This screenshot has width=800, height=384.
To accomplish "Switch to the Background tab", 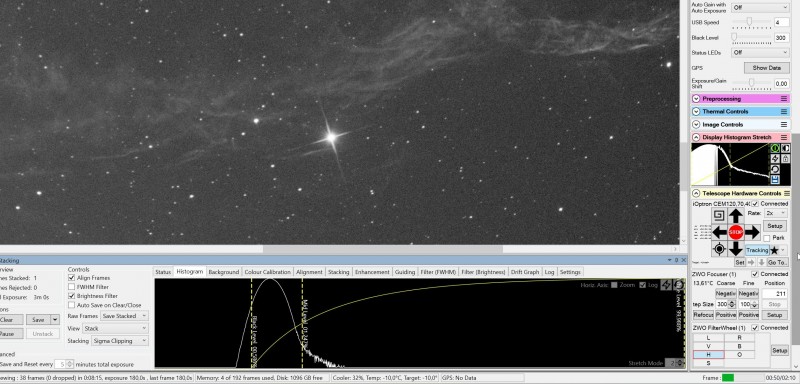I will (223, 272).
